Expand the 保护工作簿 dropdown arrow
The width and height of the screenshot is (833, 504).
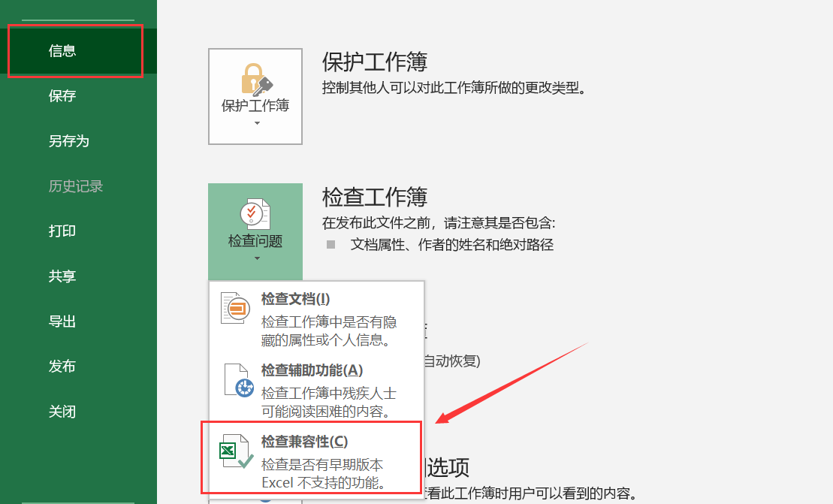pos(257,123)
